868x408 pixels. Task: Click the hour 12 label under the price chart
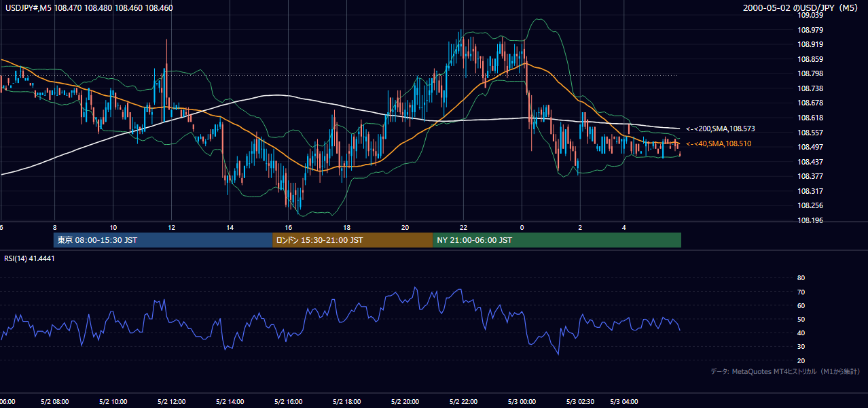click(171, 227)
